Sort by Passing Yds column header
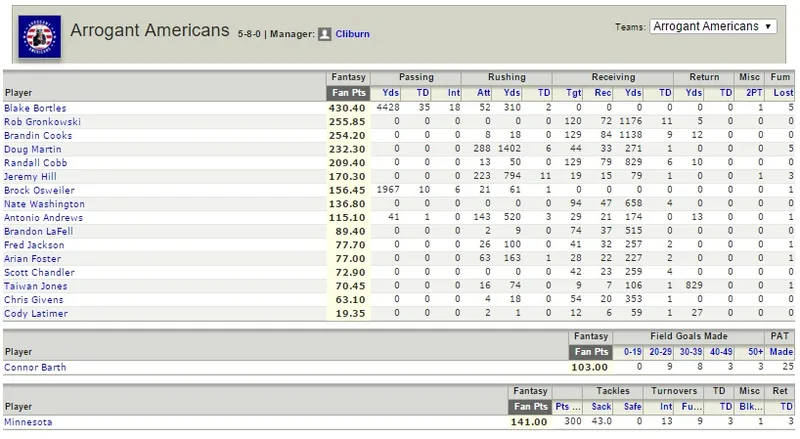Image resolution: width=800 pixels, height=439 pixels. pyautogui.click(x=391, y=93)
